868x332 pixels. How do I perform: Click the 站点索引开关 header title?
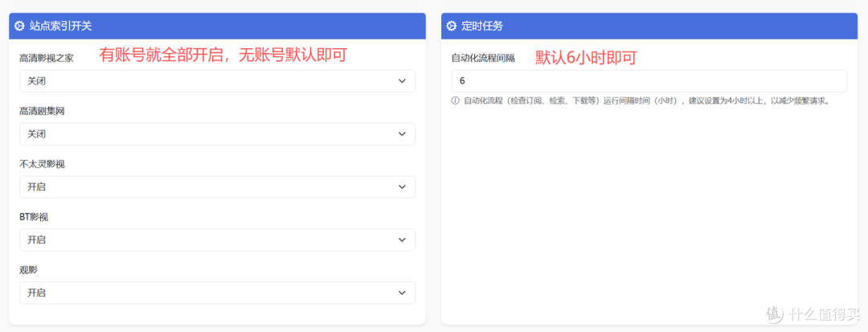tap(61, 26)
